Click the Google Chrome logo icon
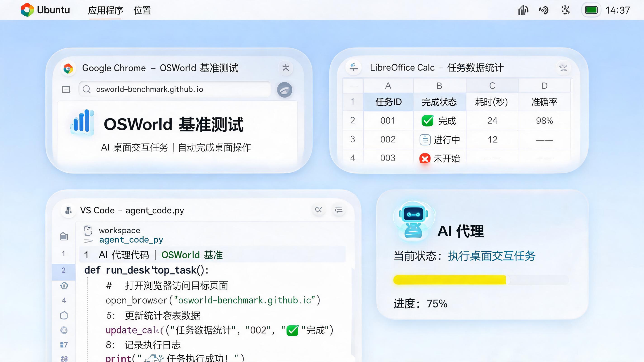This screenshot has width=644, height=362. 68,68
